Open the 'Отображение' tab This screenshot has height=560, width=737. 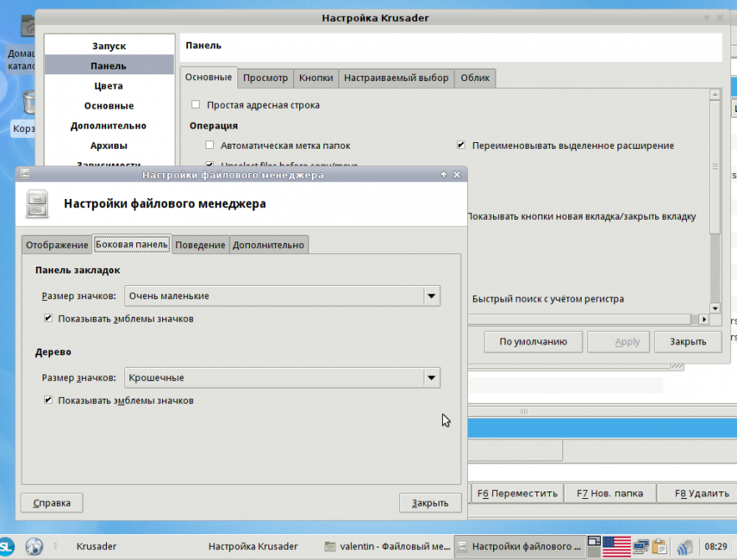[57, 245]
